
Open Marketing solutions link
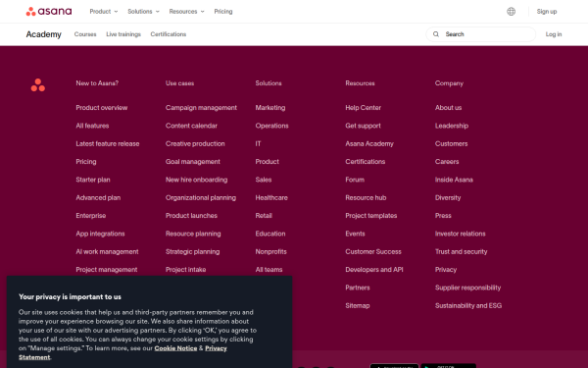click(x=270, y=107)
